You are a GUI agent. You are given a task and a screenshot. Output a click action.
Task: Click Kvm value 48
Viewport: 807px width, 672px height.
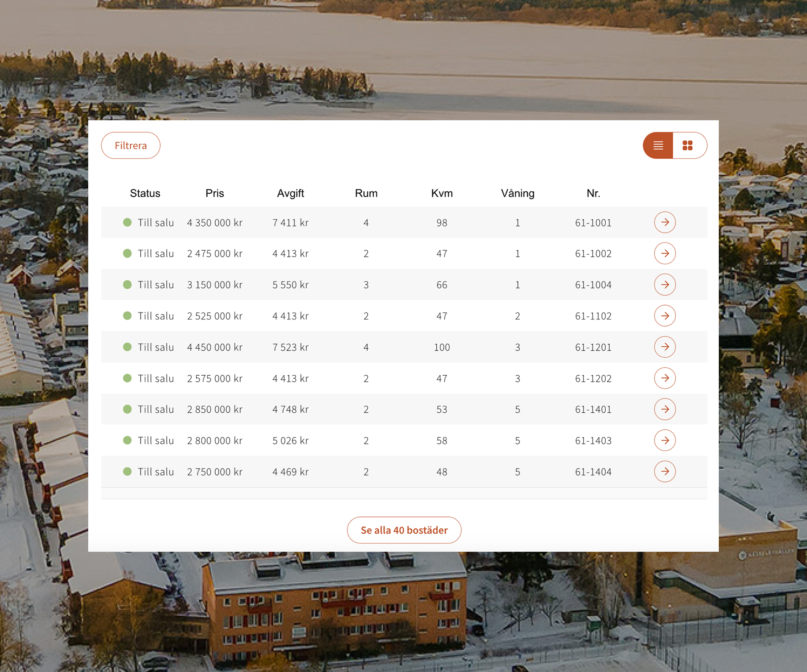point(442,472)
